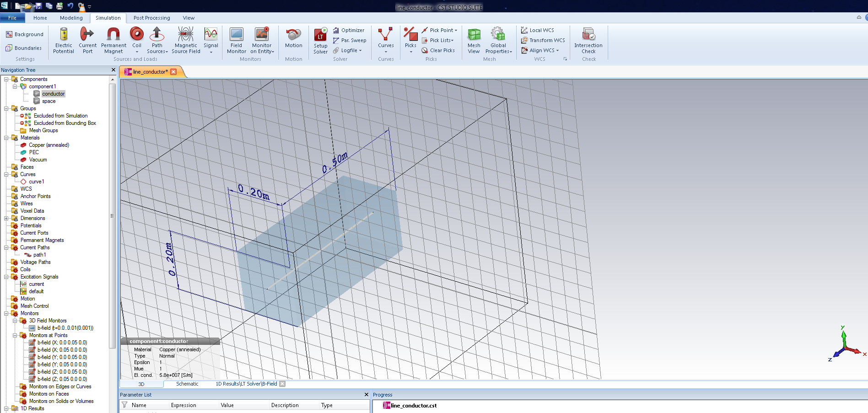Expand the Dimensions tree node

coord(6,218)
